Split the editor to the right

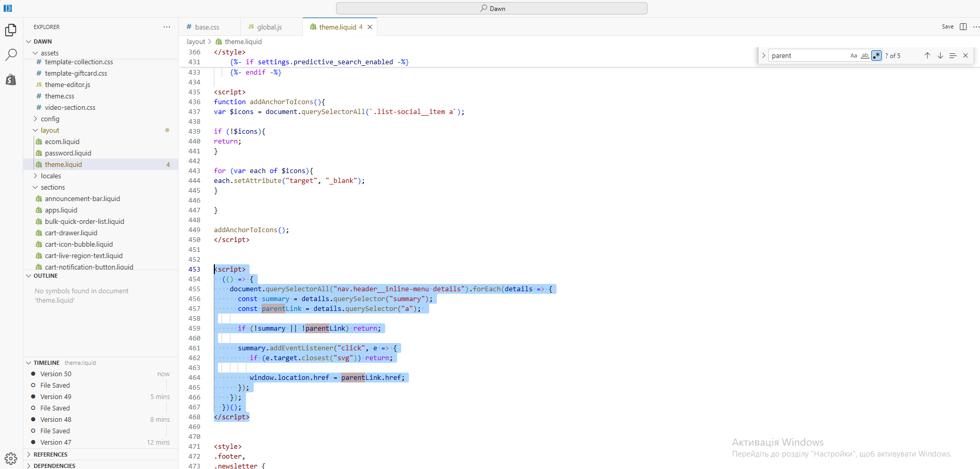[963, 27]
